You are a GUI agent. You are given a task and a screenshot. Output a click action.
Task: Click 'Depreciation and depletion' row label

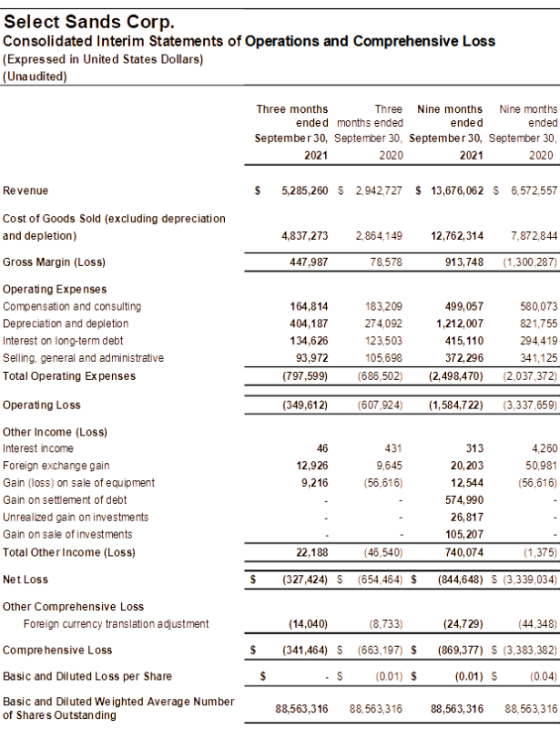pos(66,323)
